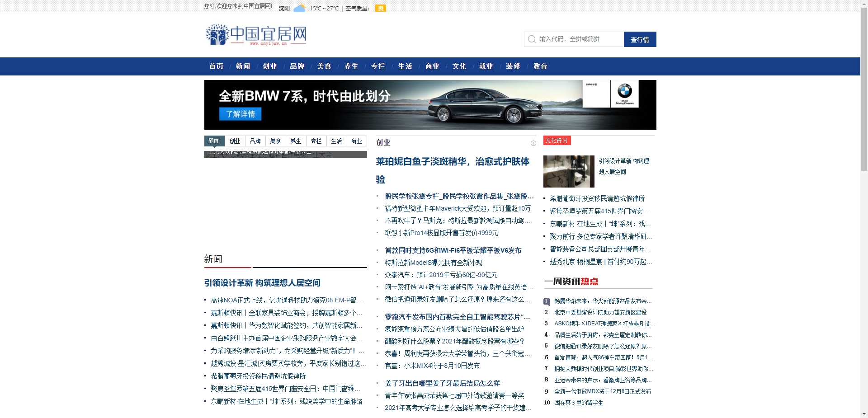Open 商业 in the blue navigation bar
This screenshot has width=868, height=418.
[432, 66]
